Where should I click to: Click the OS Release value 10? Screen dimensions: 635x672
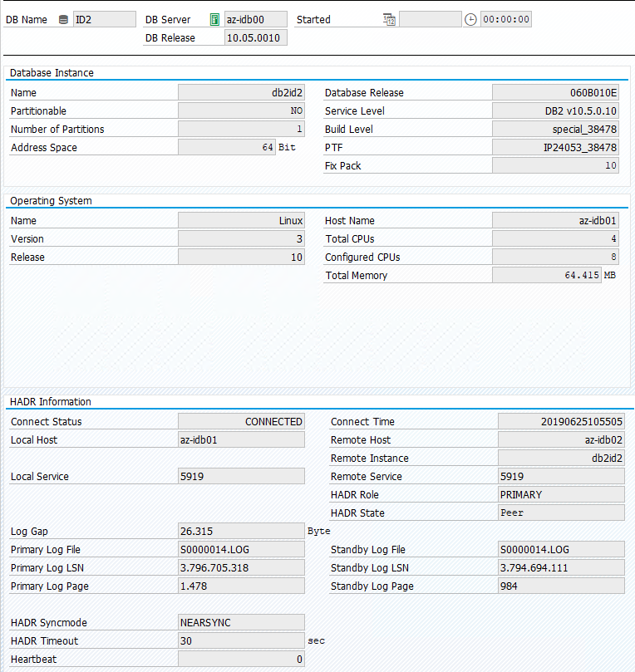[x=241, y=258]
